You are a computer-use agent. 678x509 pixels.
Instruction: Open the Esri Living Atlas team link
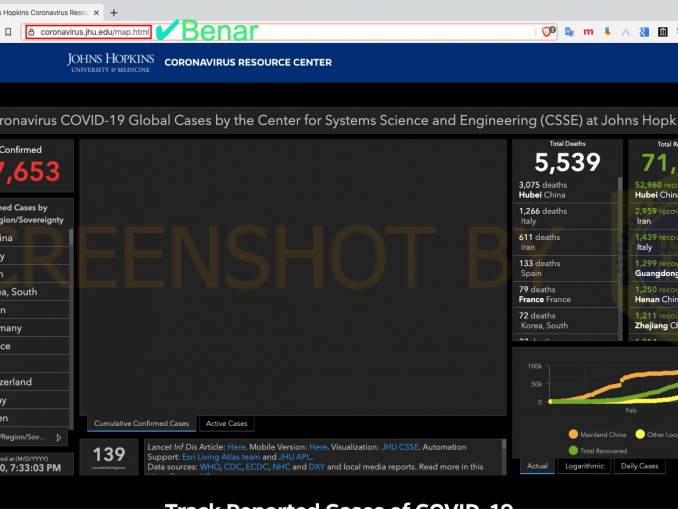221,457
